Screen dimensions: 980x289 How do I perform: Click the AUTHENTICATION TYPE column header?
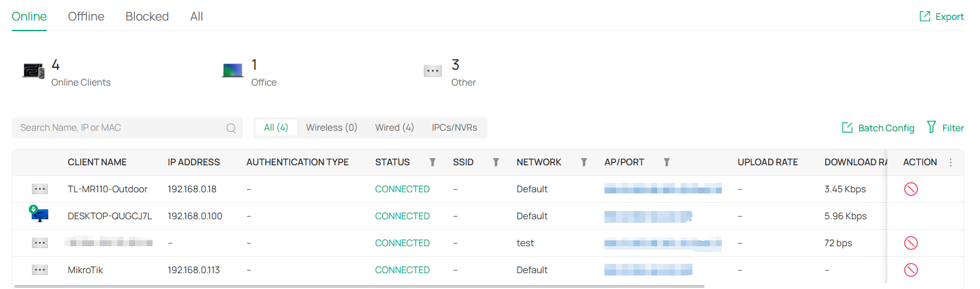298,162
